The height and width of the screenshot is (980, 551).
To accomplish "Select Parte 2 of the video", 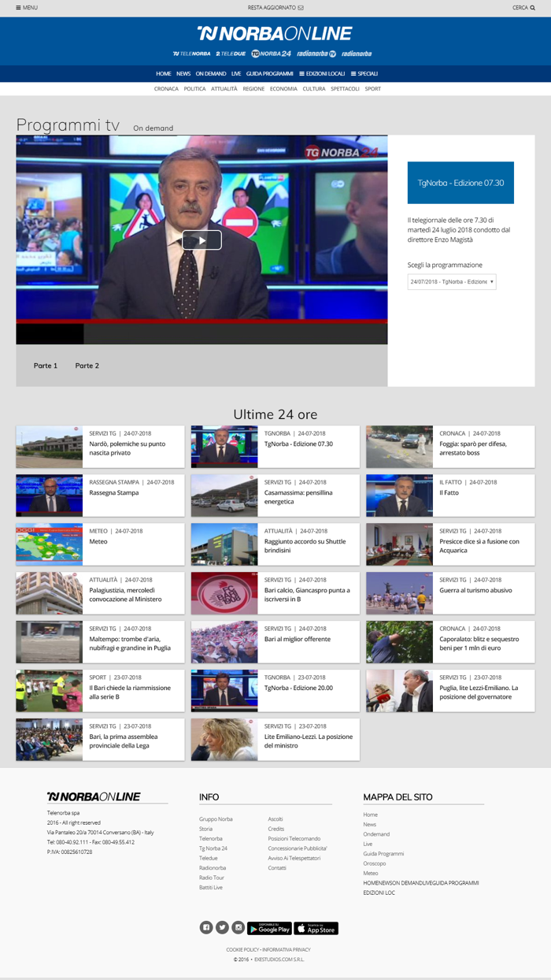I will tap(87, 366).
